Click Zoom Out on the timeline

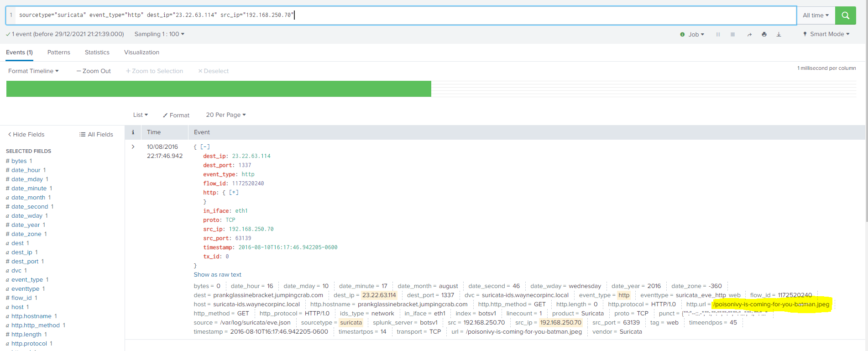point(94,71)
